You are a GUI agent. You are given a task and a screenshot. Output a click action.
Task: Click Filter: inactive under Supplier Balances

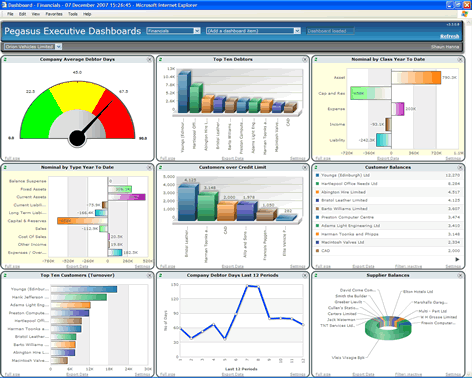(408, 374)
